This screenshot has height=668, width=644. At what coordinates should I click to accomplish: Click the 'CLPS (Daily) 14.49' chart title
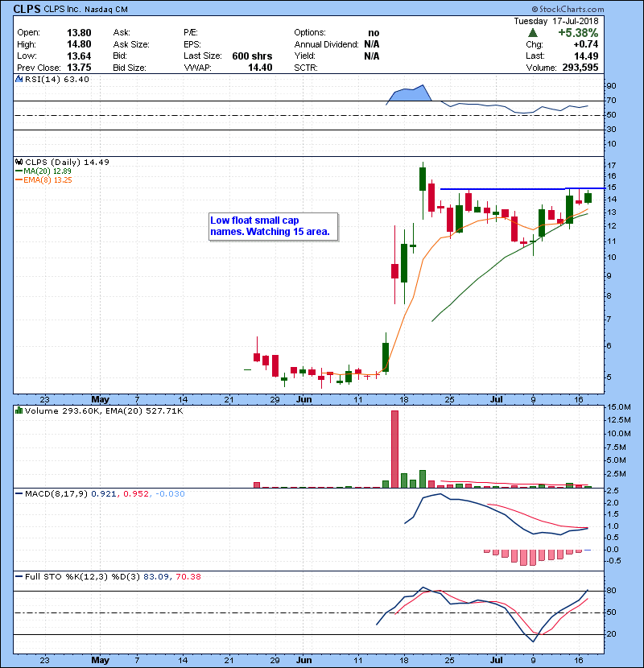click(x=67, y=163)
